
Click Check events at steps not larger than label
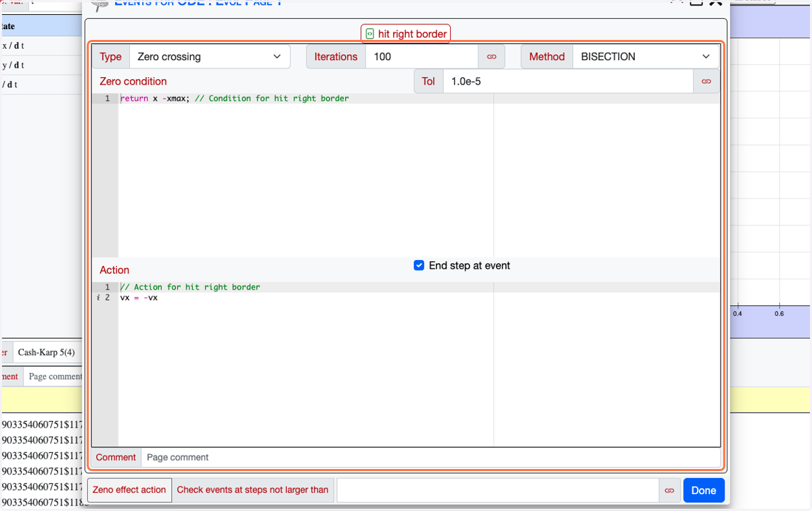pyautogui.click(x=252, y=490)
